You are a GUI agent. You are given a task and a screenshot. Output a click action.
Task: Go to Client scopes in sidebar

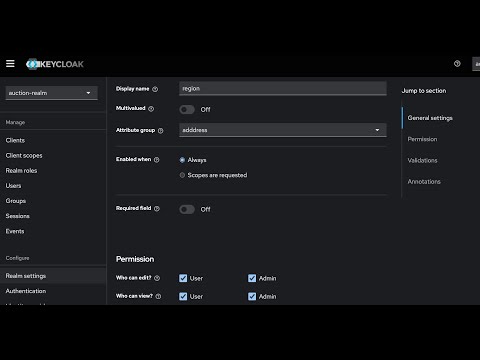tap(24, 155)
